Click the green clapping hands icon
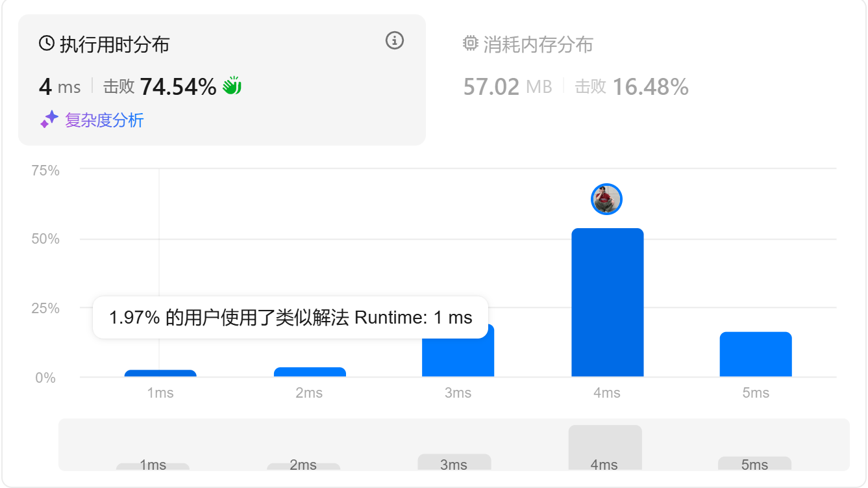Image resolution: width=868 pixels, height=488 pixels. coord(232,86)
